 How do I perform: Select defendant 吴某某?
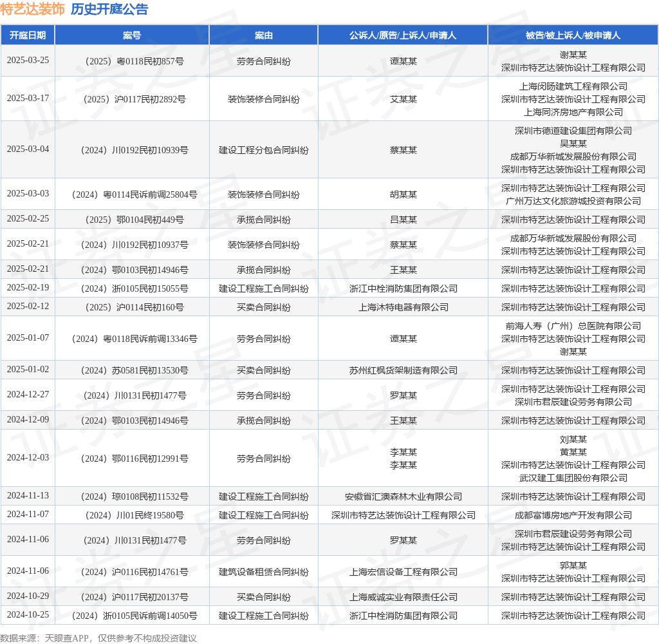point(573,144)
